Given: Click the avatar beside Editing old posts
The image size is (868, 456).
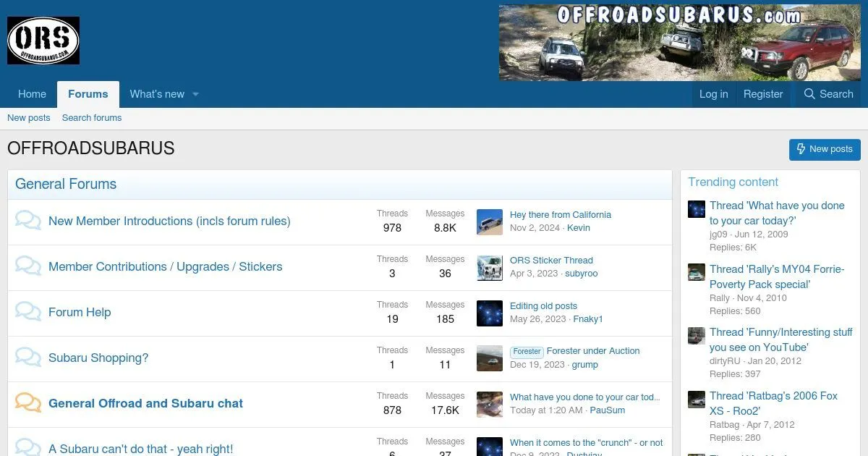Looking at the screenshot, I should pos(490,313).
